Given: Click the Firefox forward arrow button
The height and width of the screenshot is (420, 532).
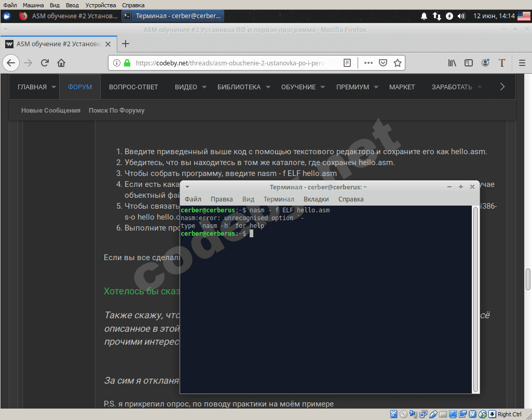Looking at the screenshot, I should pos(28,63).
